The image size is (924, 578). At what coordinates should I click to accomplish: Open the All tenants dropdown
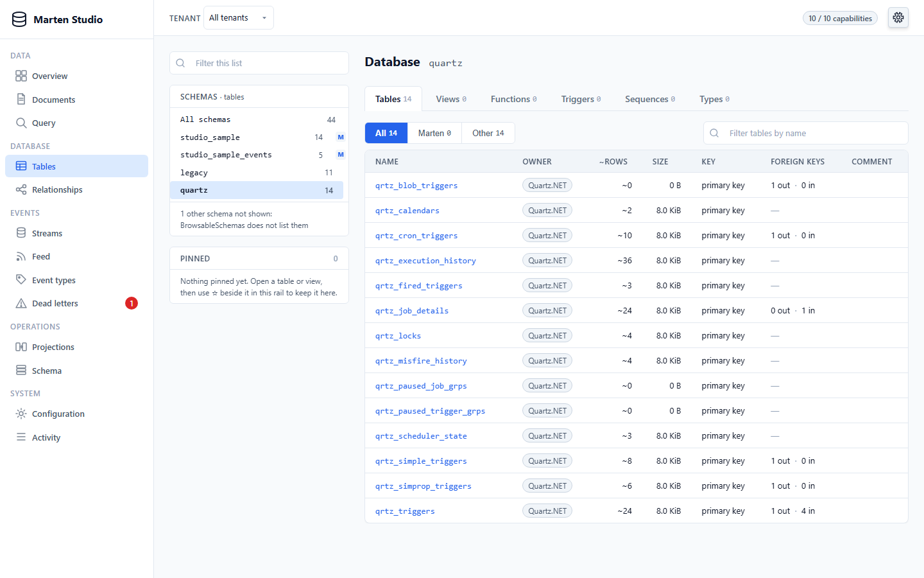tap(238, 18)
